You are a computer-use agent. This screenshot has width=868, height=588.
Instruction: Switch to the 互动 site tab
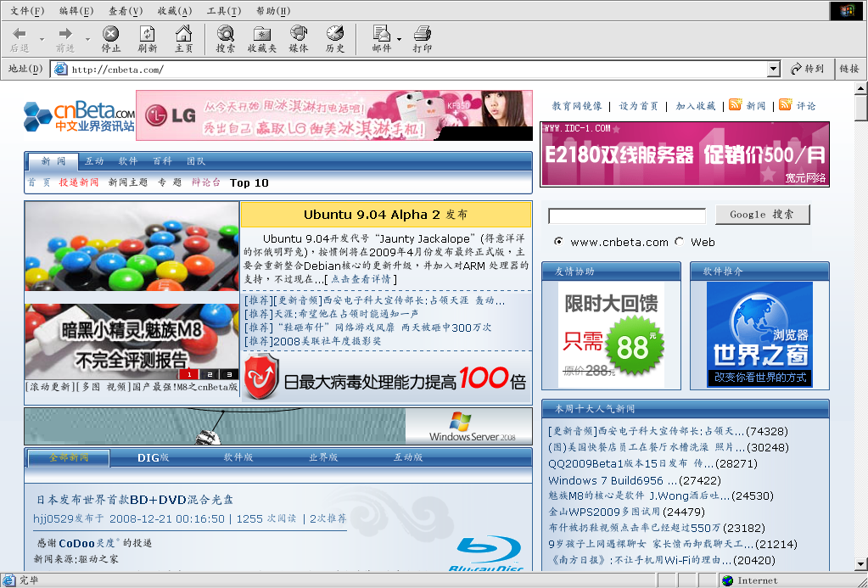(94, 161)
